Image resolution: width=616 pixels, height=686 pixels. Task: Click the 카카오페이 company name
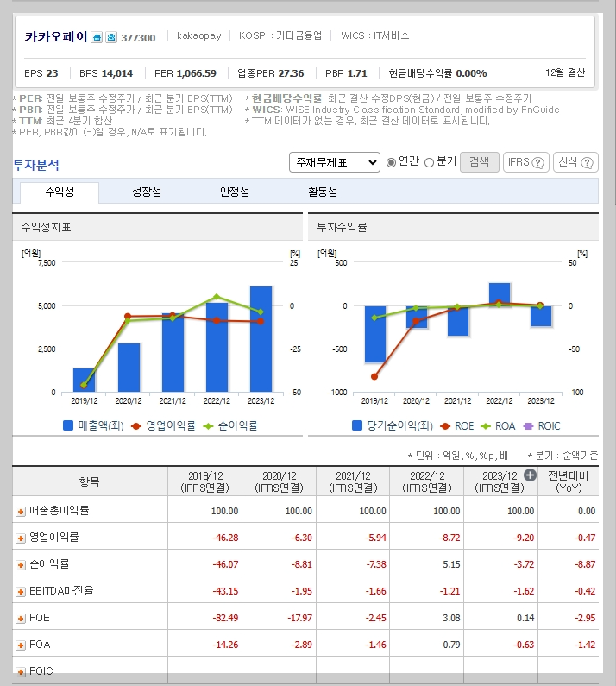pyautogui.click(x=56, y=37)
